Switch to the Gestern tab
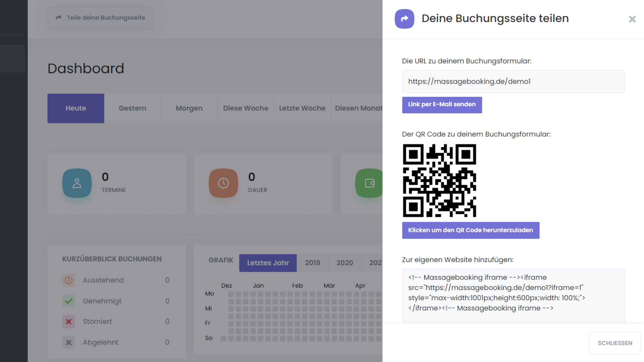This screenshot has width=644, height=362. 132,108
